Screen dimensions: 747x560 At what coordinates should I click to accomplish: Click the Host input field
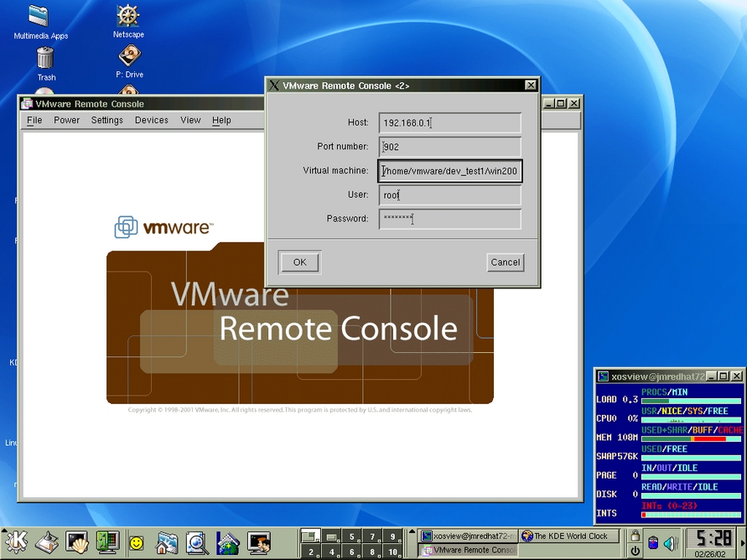click(x=449, y=123)
